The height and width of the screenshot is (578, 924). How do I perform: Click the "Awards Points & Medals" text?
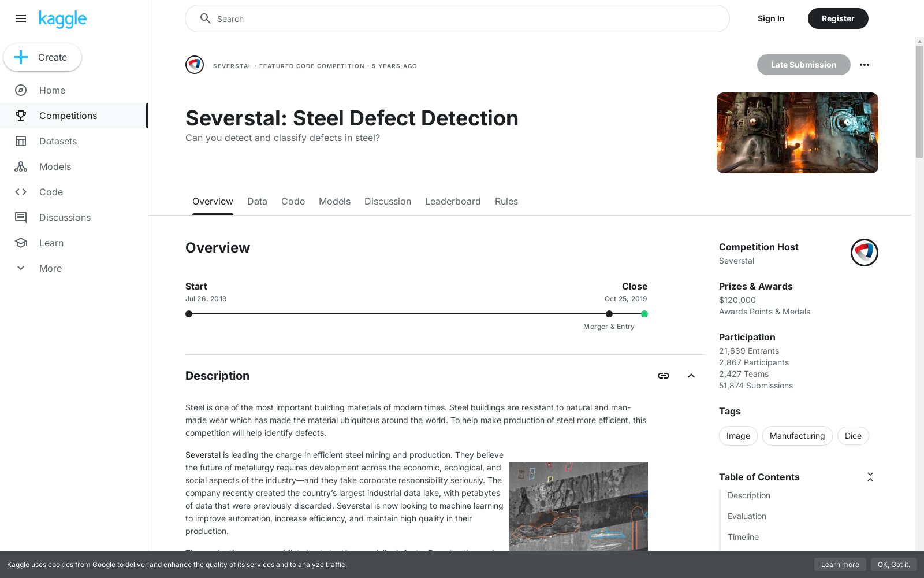coord(765,312)
